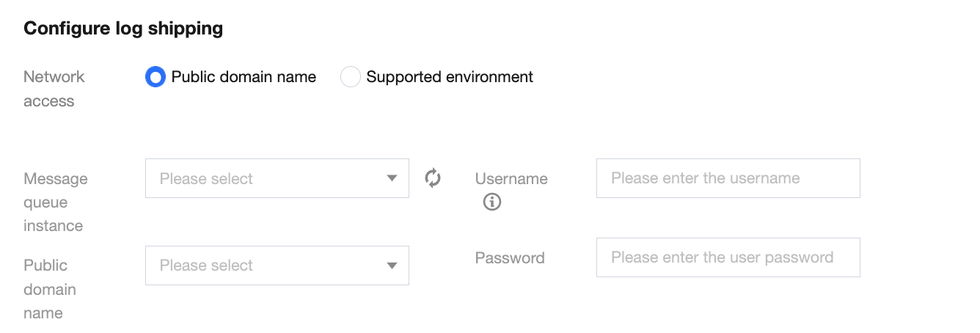Click the 'Please enter the username' placeholder
980x333 pixels.
pyautogui.click(x=705, y=178)
